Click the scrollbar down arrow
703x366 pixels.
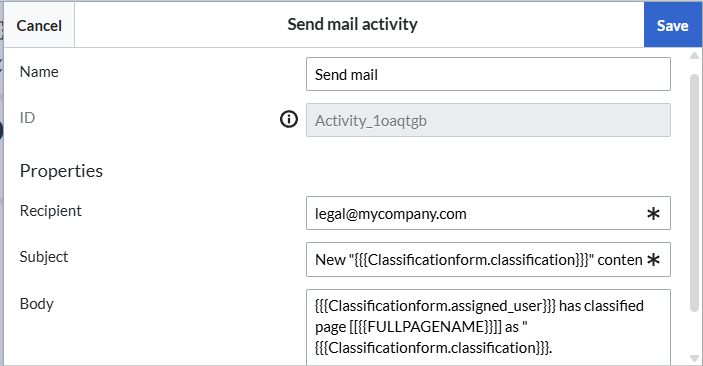coord(694,358)
